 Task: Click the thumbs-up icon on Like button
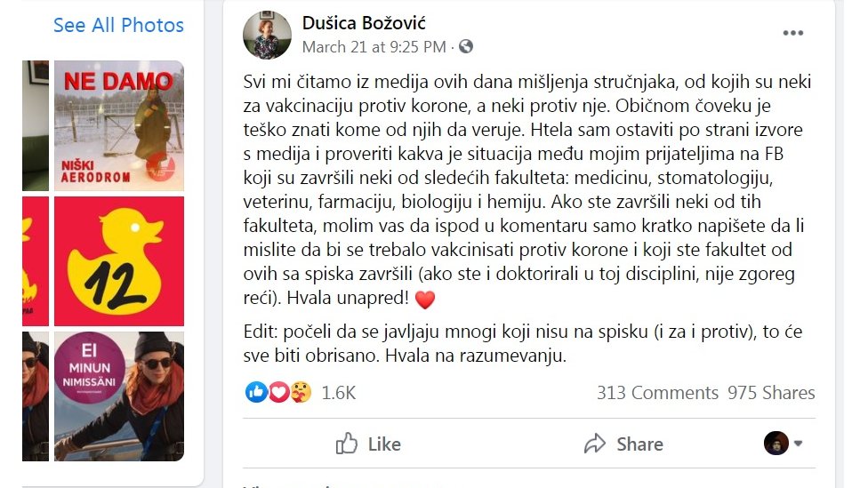347,444
